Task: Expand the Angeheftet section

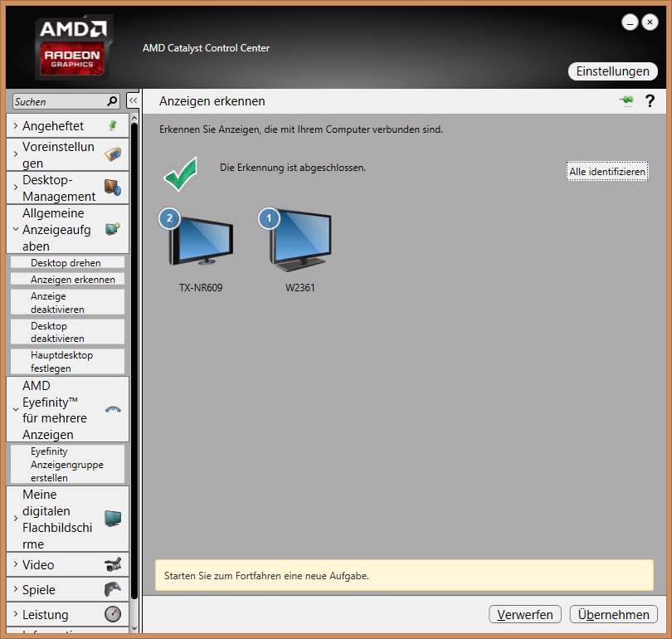Action: coord(16,125)
